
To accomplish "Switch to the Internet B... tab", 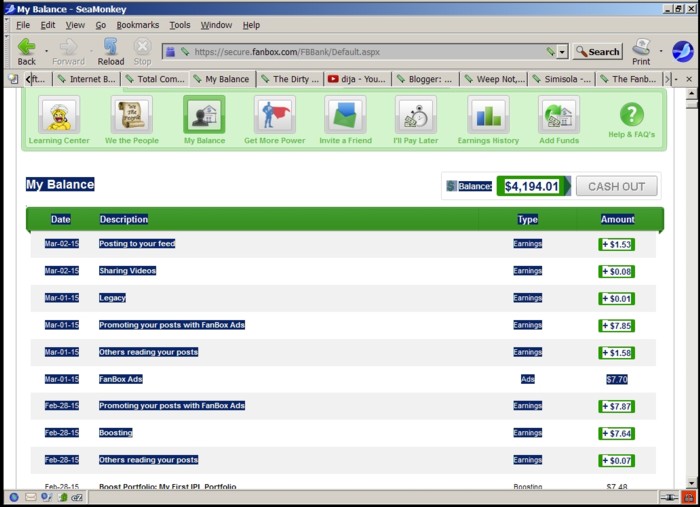I will (87, 79).
